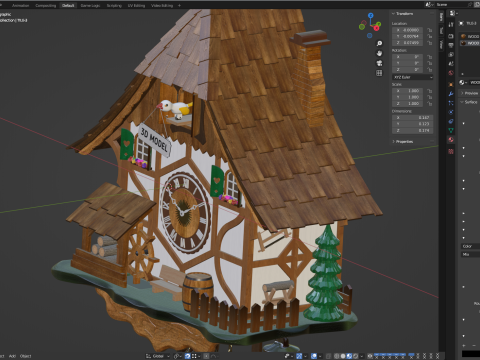Image resolution: width=480 pixels, height=360 pixels.
Task: Toggle the lock for Rotation Y
Action: point(429,63)
